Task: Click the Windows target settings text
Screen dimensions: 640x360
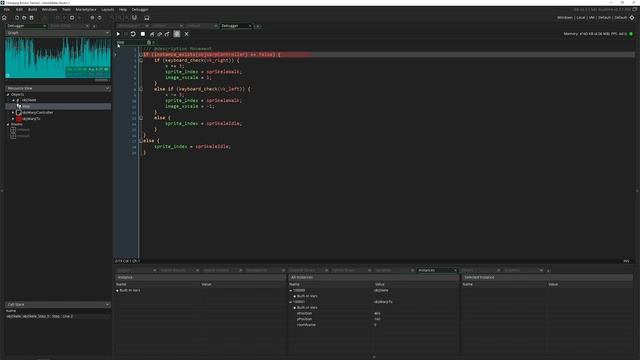Action: 592,18
